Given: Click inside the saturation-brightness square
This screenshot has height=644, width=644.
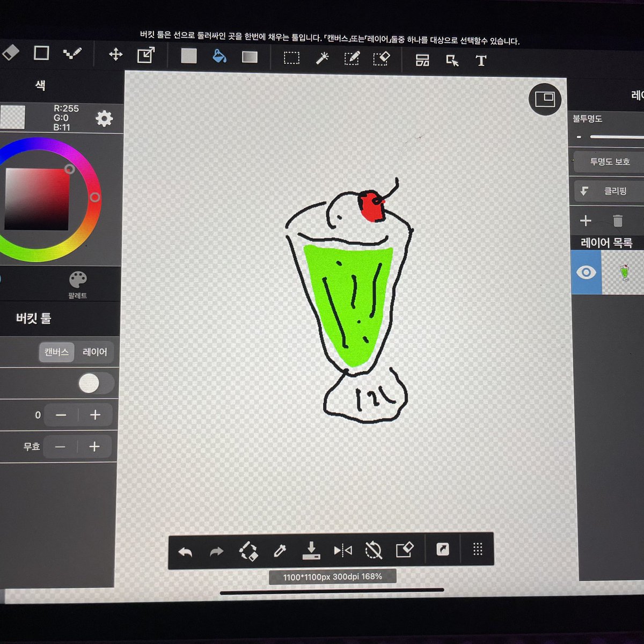Looking at the screenshot, I should [37, 199].
